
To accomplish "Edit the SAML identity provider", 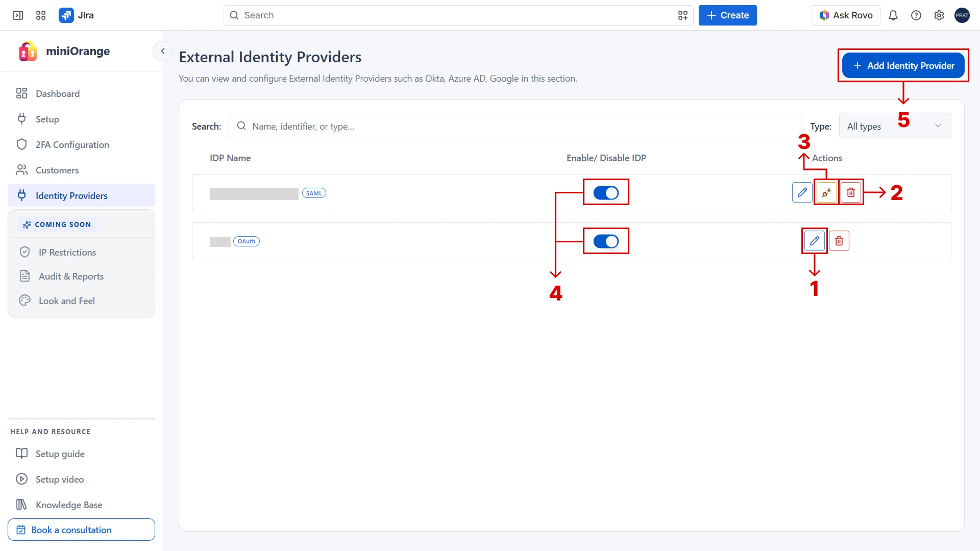I will [x=802, y=192].
